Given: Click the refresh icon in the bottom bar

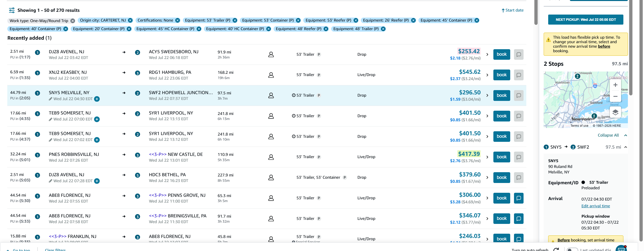Looking at the screenshot, I should click(556, 249).
